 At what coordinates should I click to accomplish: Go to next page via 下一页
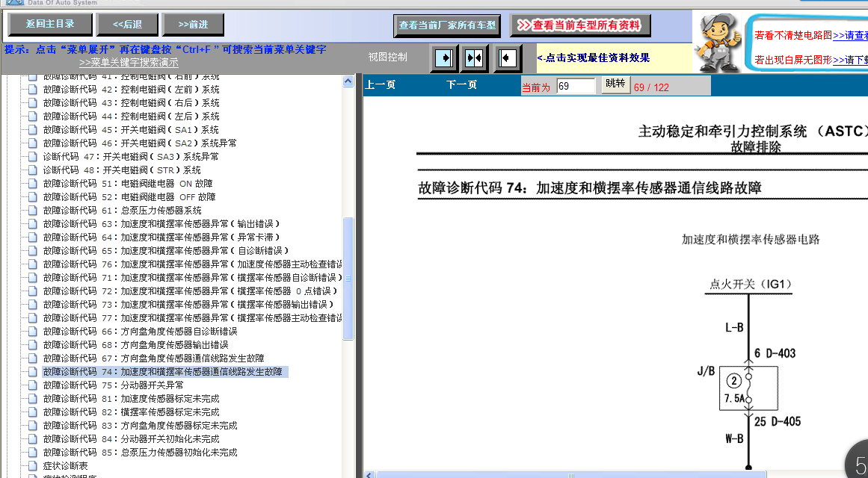pos(462,85)
